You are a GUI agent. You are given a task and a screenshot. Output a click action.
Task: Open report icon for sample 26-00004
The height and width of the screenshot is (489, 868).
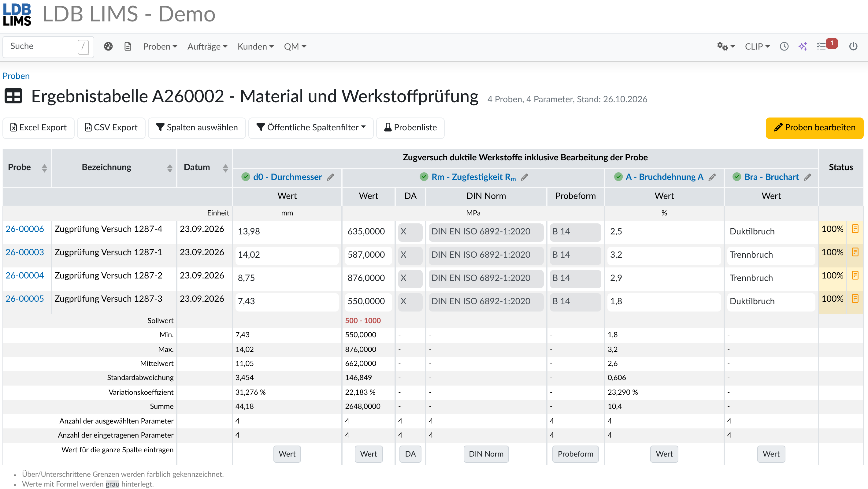click(855, 275)
